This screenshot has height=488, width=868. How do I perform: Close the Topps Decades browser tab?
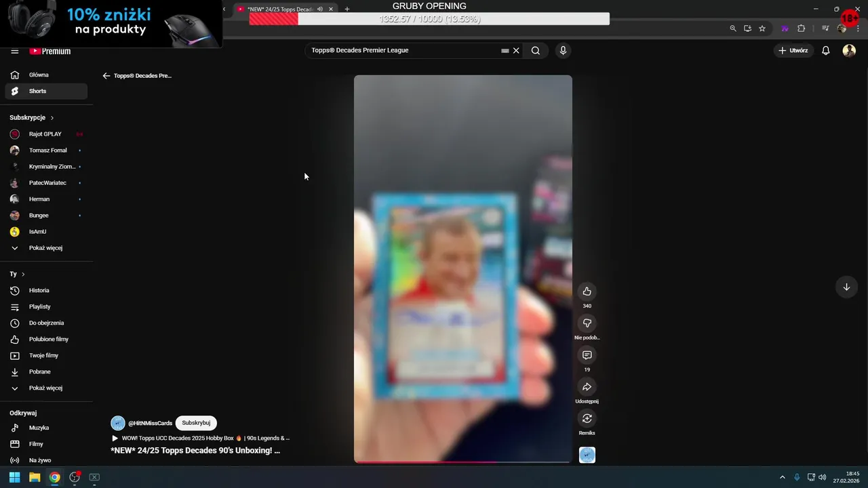click(331, 9)
